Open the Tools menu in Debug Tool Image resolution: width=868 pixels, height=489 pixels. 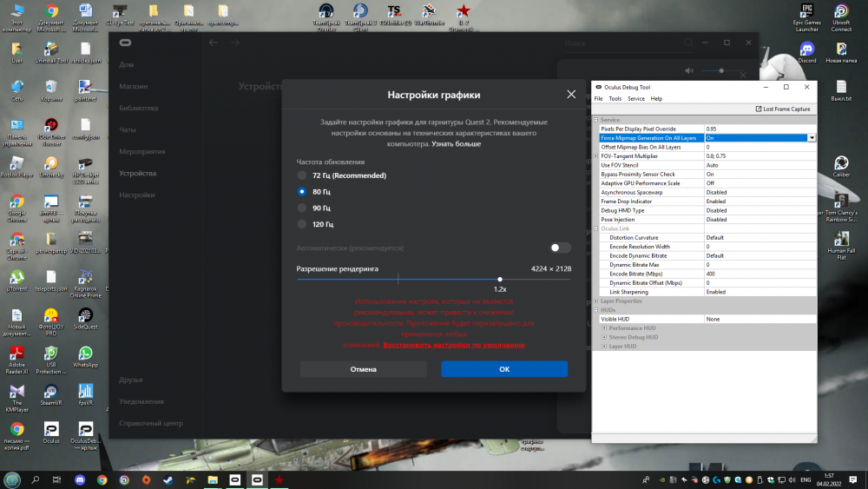coord(615,99)
